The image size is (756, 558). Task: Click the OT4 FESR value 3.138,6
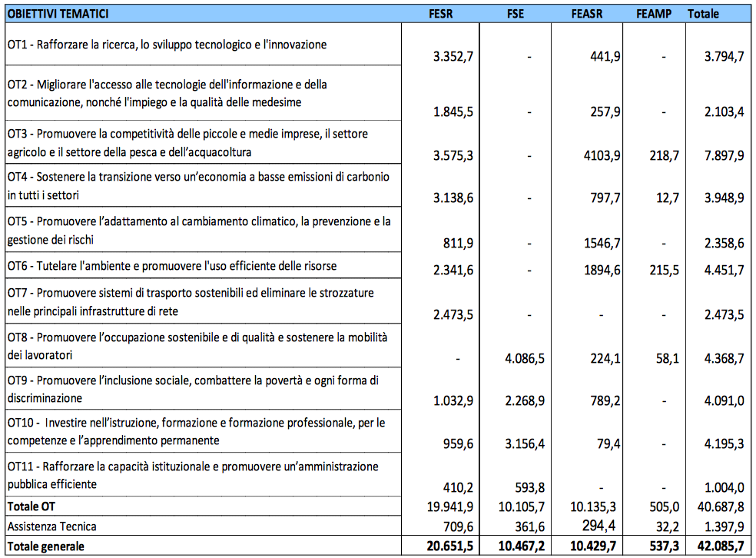tap(453, 198)
